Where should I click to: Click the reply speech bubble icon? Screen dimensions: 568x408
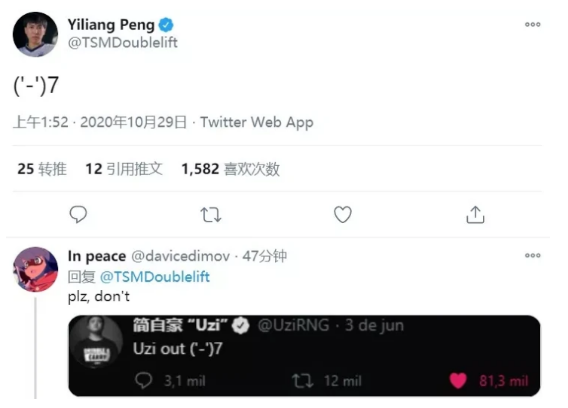click(x=78, y=214)
